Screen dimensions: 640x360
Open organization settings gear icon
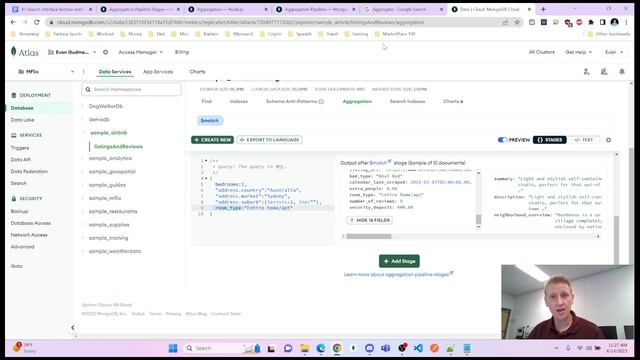105,52
